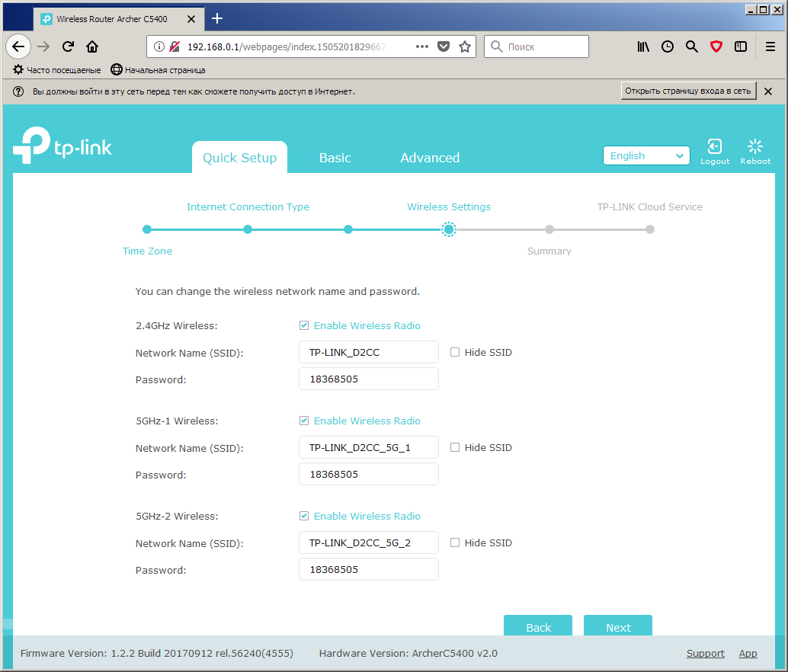Go back using the browser back arrow
Image resolution: width=788 pixels, height=672 pixels.
click(18, 46)
